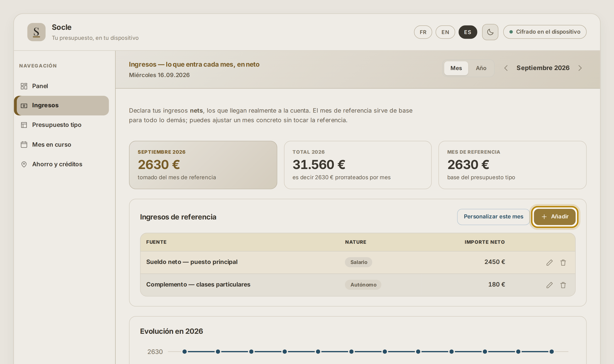Screen dimensions: 614x364
Task: Go to the previous month with the left chevron
Action: click(x=506, y=68)
